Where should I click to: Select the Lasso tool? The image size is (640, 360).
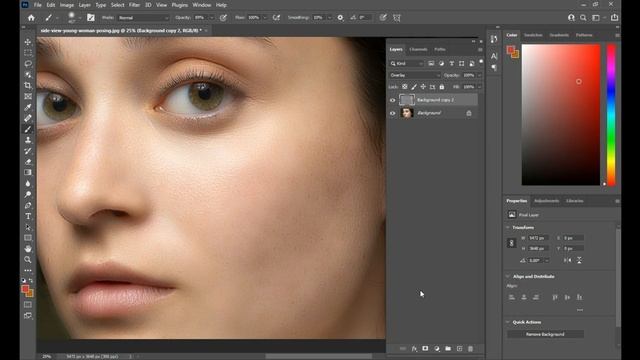28,64
